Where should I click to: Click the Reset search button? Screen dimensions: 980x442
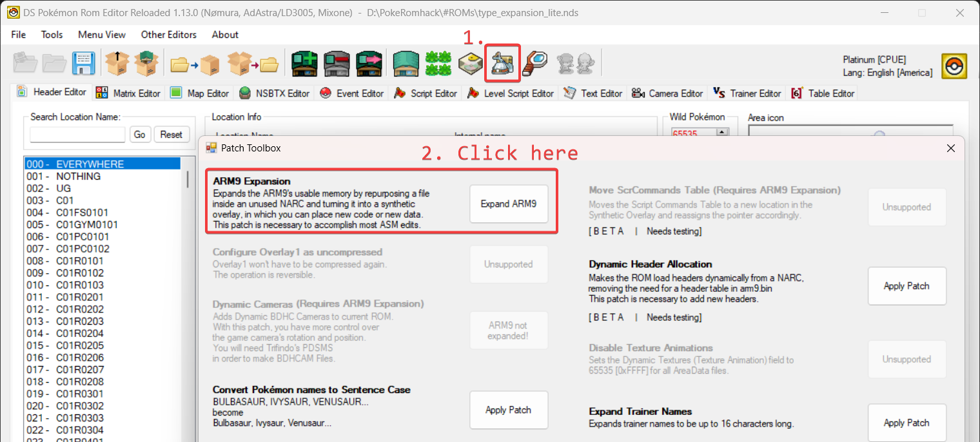pyautogui.click(x=171, y=135)
